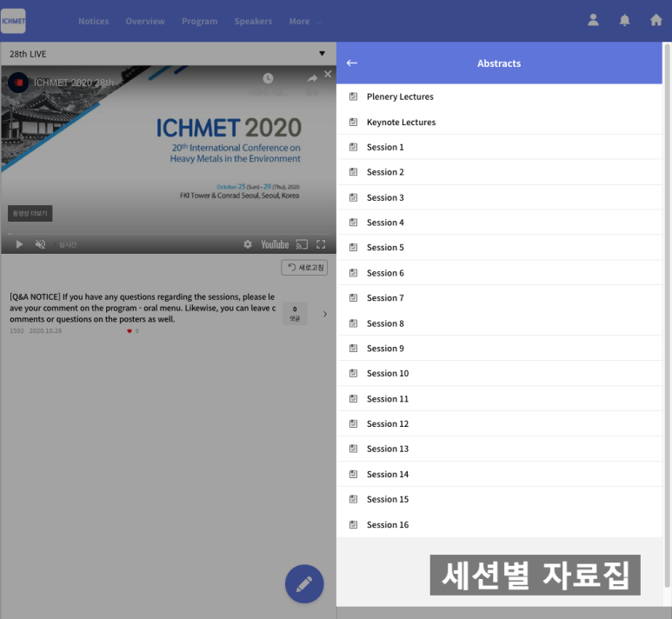The height and width of the screenshot is (619, 672).
Task: Open the Q&A notice chevron arrow
Action: tap(325, 314)
